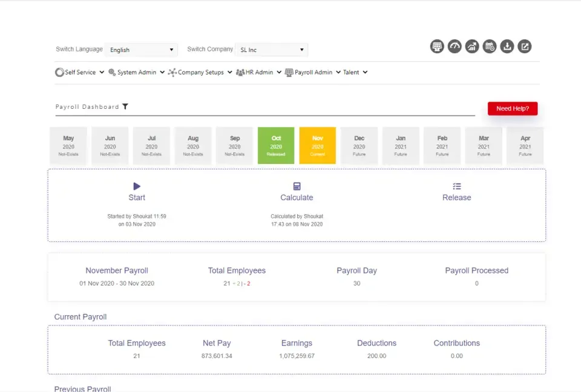Viewport: 581px width, 392px height.
Task: Select the Jul 2020 month tile
Action: tap(151, 146)
